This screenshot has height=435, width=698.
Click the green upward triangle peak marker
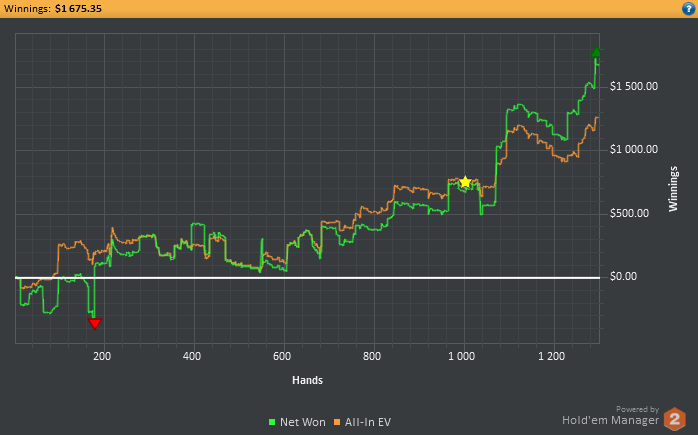[596, 52]
